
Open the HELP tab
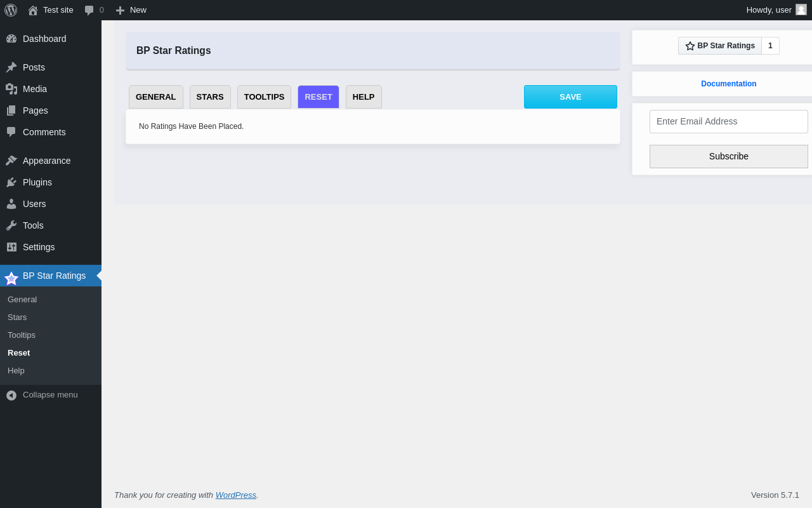[363, 97]
